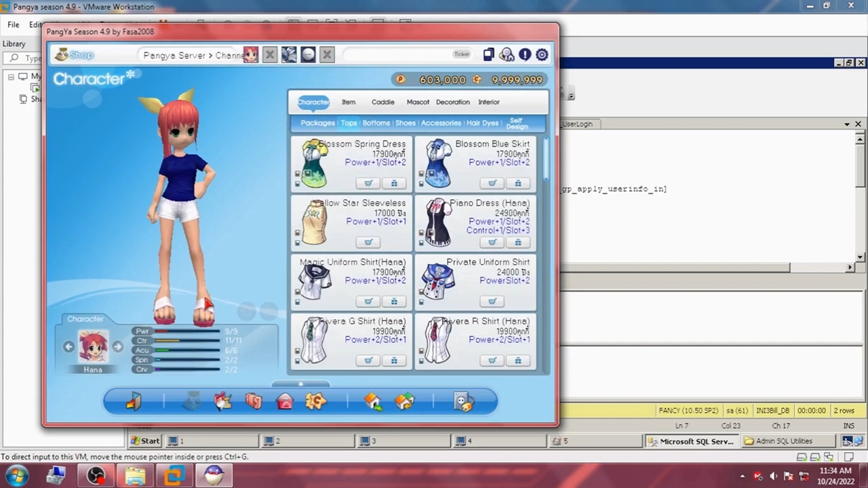Add Rivera R Shirt to cart

click(x=492, y=360)
